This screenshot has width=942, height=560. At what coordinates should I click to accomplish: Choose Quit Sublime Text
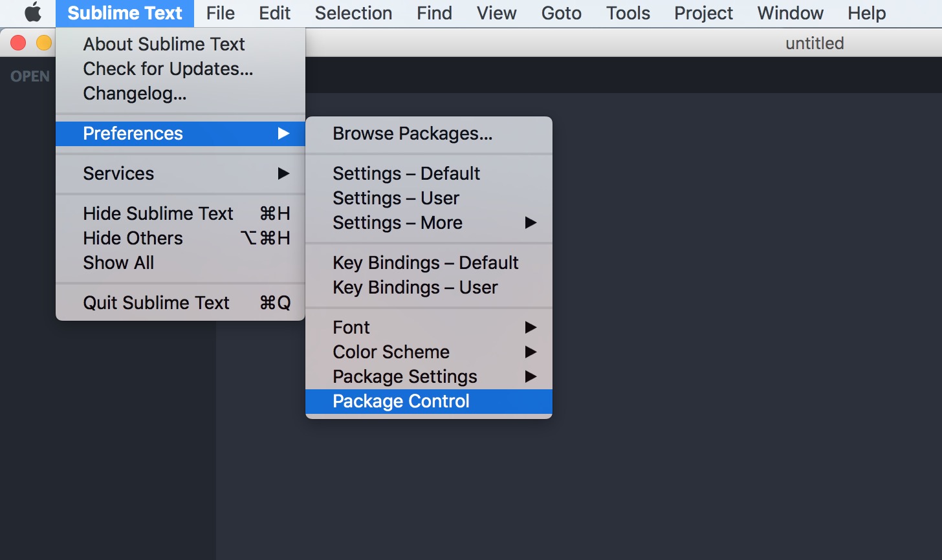click(181, 303)
